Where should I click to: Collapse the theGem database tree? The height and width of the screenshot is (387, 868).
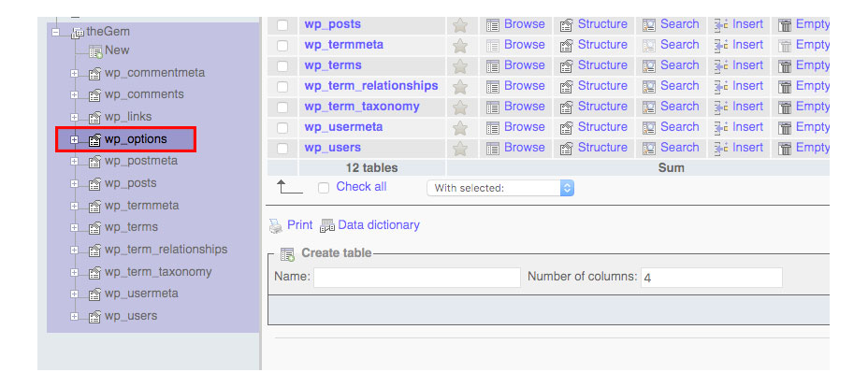click(x=59, y=32)
